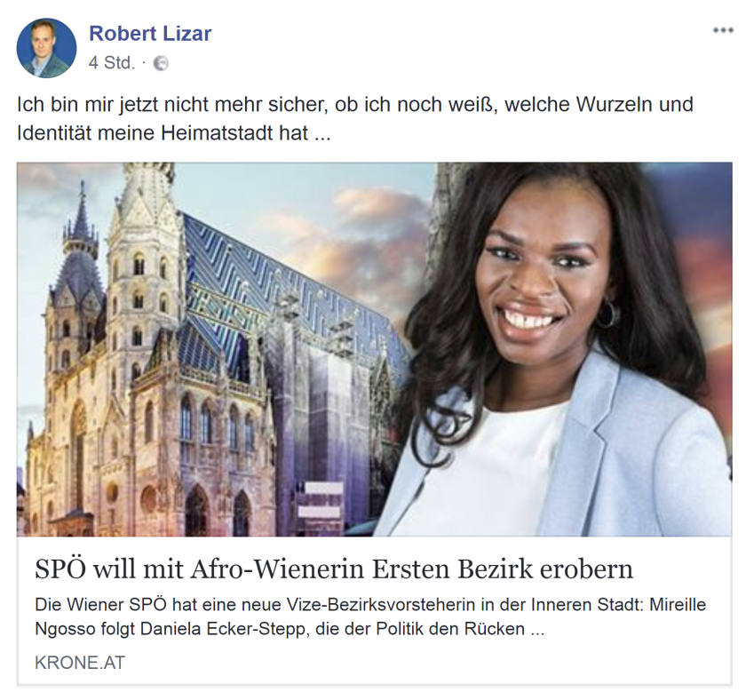Click the globe public-privacy icon
Viewport: 746px width, 700px height.
161,63
